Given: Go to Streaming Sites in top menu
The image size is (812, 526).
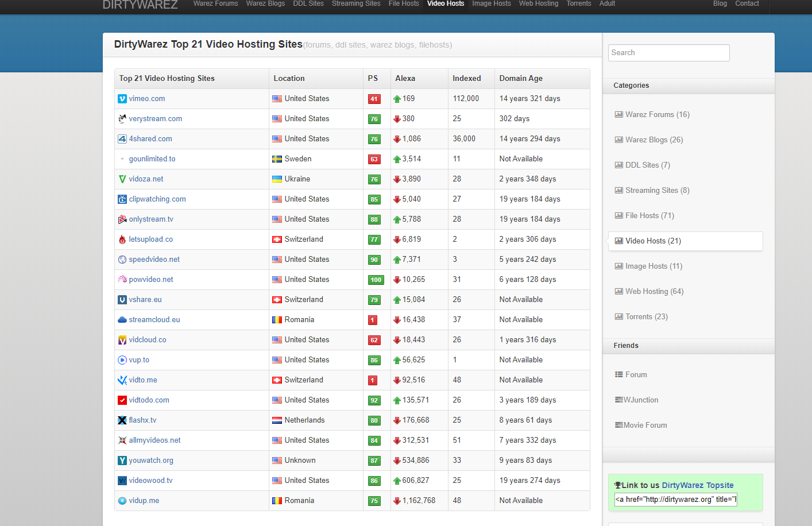Looking at the screenshot, I should point(355,4).
